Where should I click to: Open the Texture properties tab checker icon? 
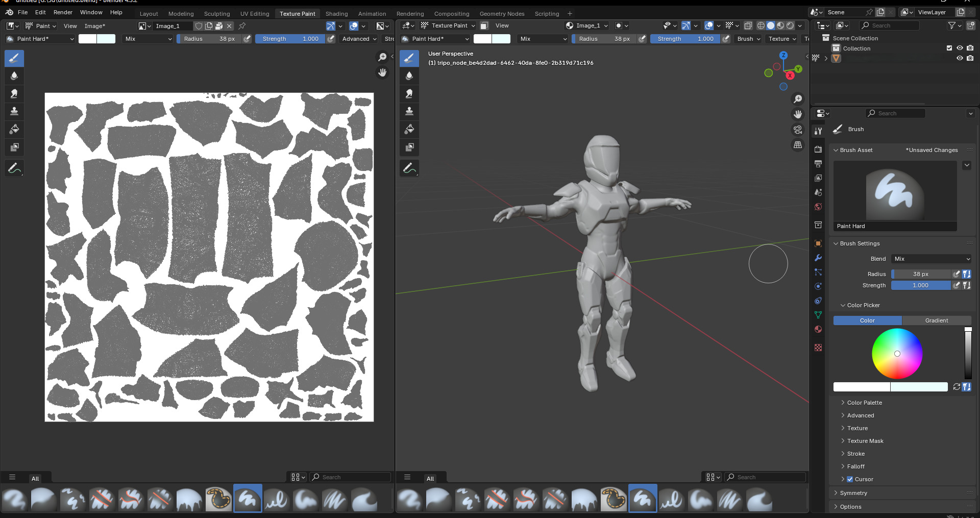click(818, 348)
